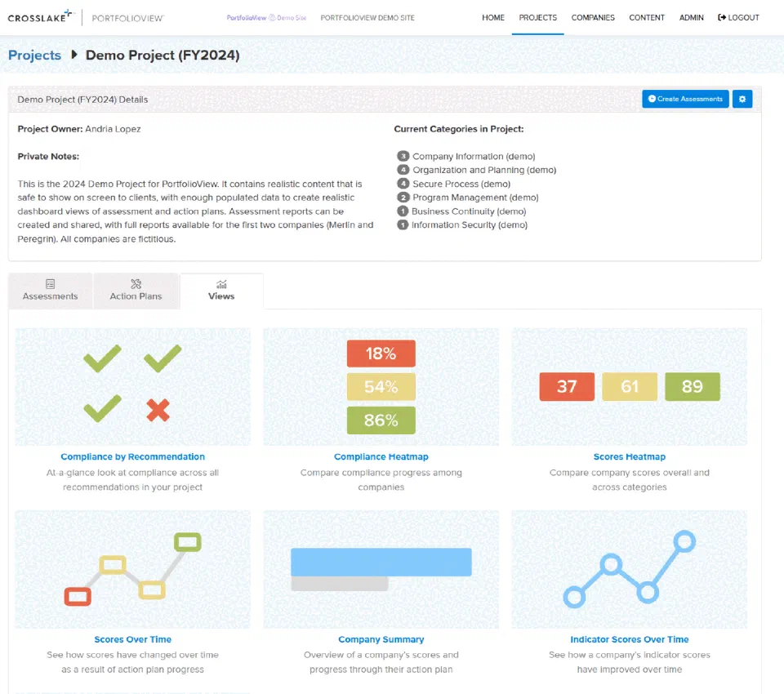The image size is (784, 694).
Task: Click the Business Continuity (demo) category
Action: pos(469,211)
